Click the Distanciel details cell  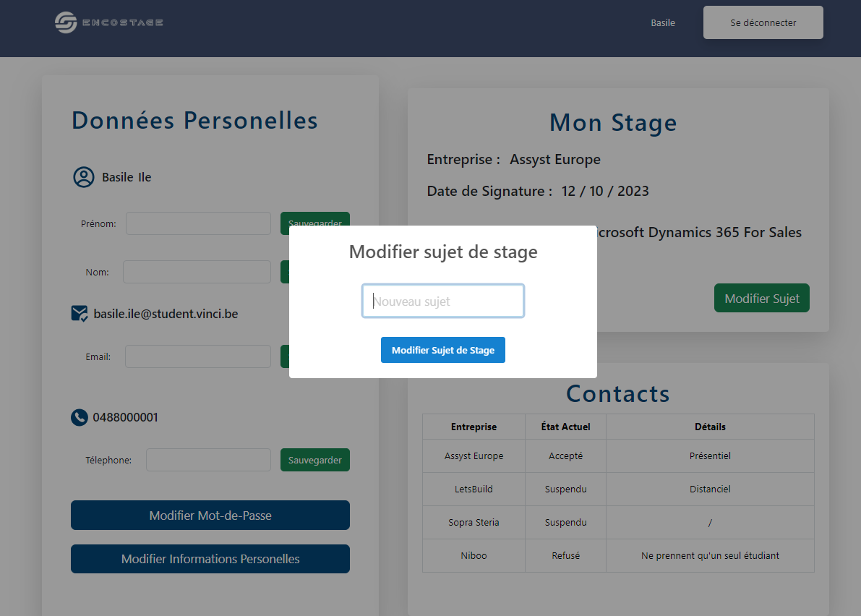point(710,489)
